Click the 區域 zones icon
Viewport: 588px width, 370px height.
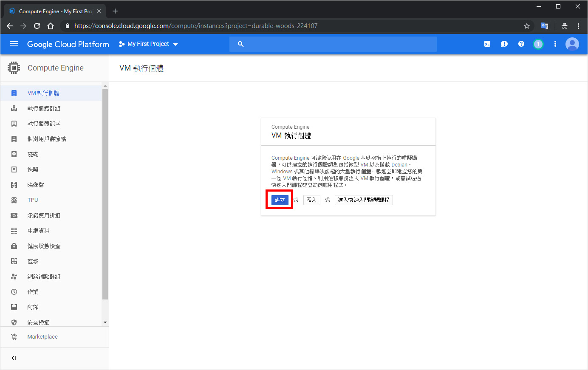pyautogui.click(x=14, y=261)
